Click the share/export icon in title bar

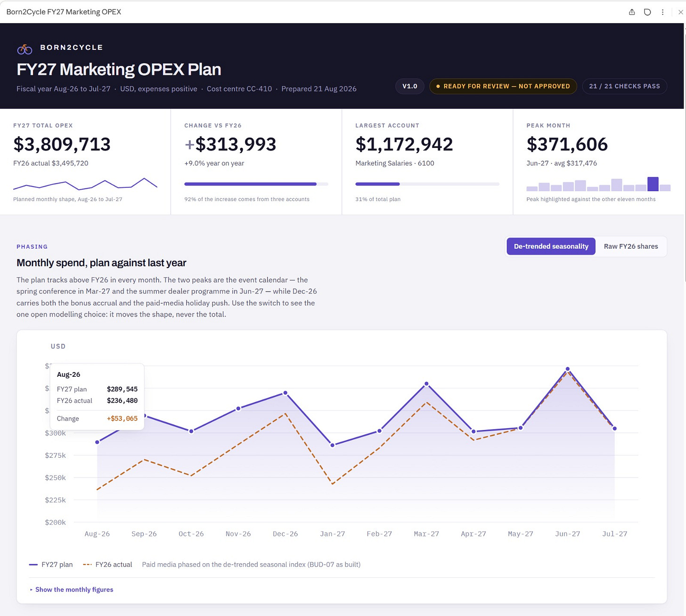[632, 12]
